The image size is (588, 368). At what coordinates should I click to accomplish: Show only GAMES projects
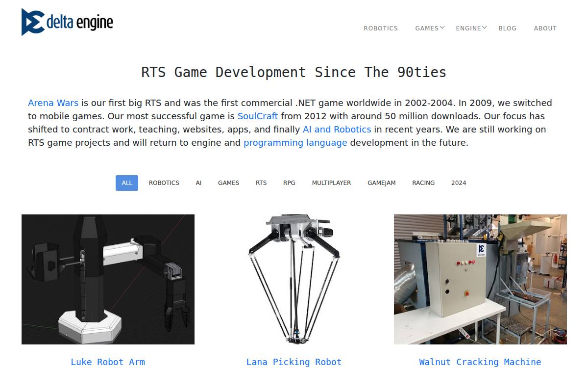point(228,183)
